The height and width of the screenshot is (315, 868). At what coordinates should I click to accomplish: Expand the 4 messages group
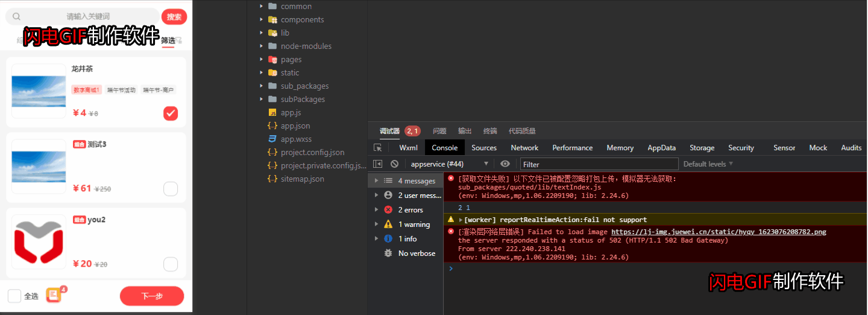[377, 181]
